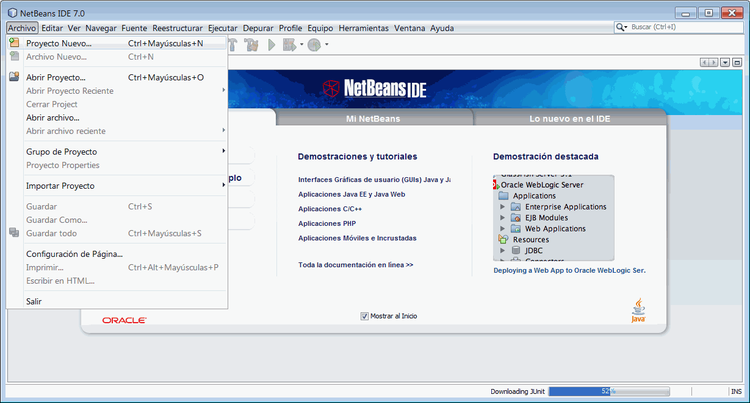Image resolution: width=750 pixels, height=403 pixels.
Task: Click the Clean and Build hammer-broom icon
Action: tap(252, 45)
